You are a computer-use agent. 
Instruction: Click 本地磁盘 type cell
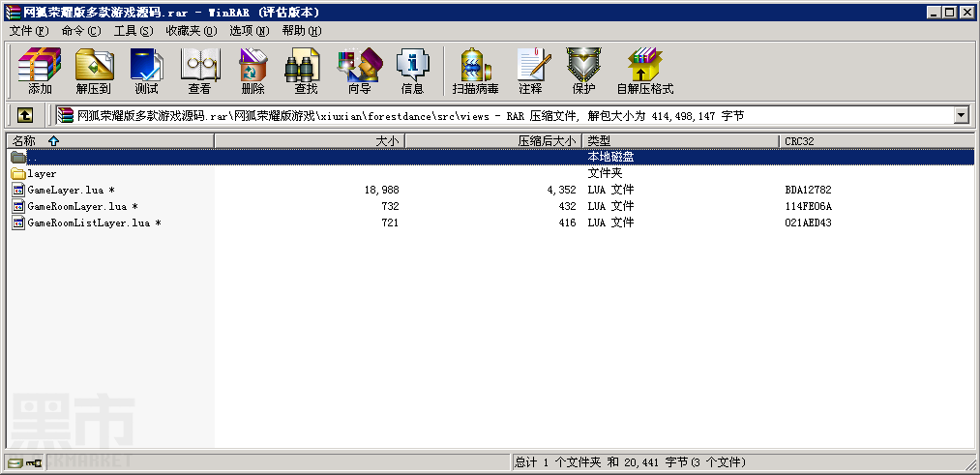tap(610, 157)
